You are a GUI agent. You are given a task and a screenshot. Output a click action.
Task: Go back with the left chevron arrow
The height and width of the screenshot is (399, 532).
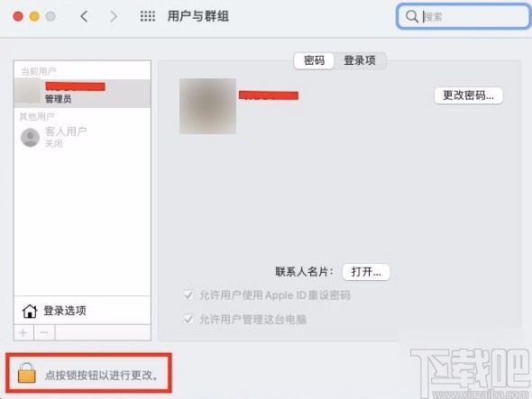(x=84, y=16)
